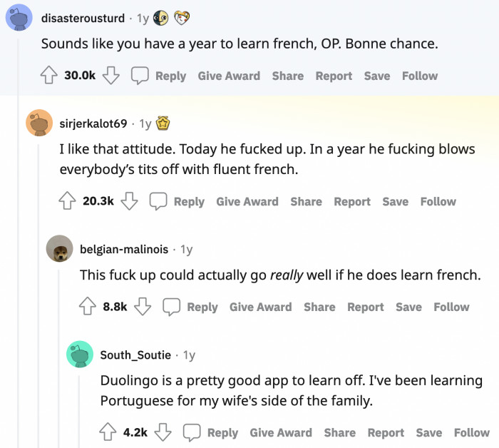Upvote belgian-malinois's comment
This screenshot has height=448, width=499.
click(x=88, y=307)
